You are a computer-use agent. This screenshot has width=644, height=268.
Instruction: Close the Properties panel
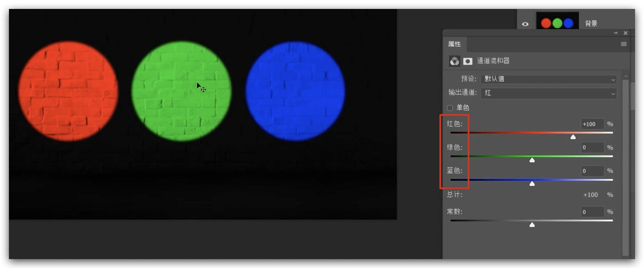(x=625, y=33)
